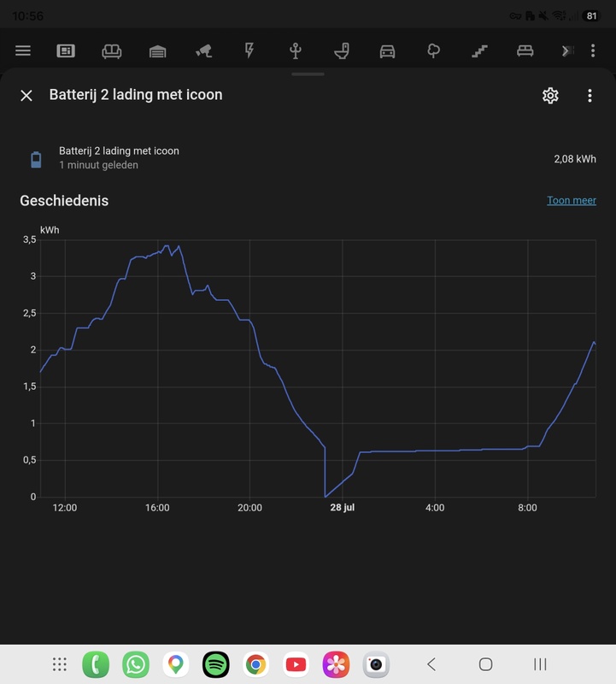
Task: Show more tabs with right chevron
Action: (x=566, y=51)
